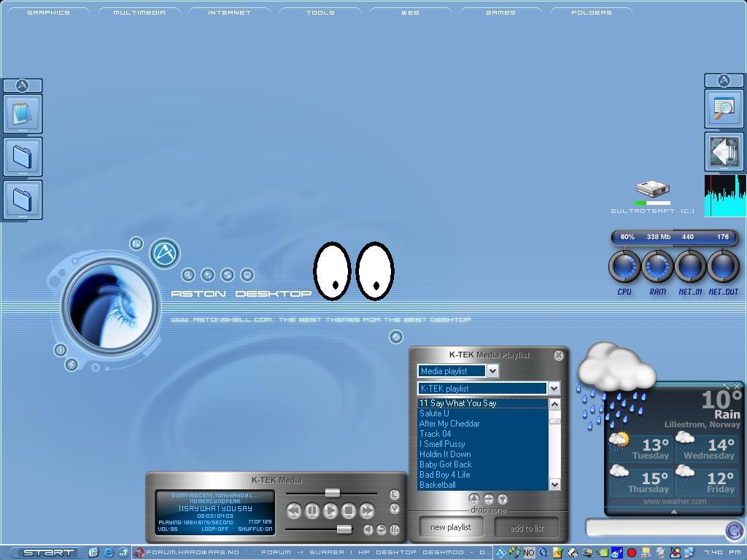Viewport: 747px width, 560px height.
Task: Open the Games menu at top
Action: (500, 12)
